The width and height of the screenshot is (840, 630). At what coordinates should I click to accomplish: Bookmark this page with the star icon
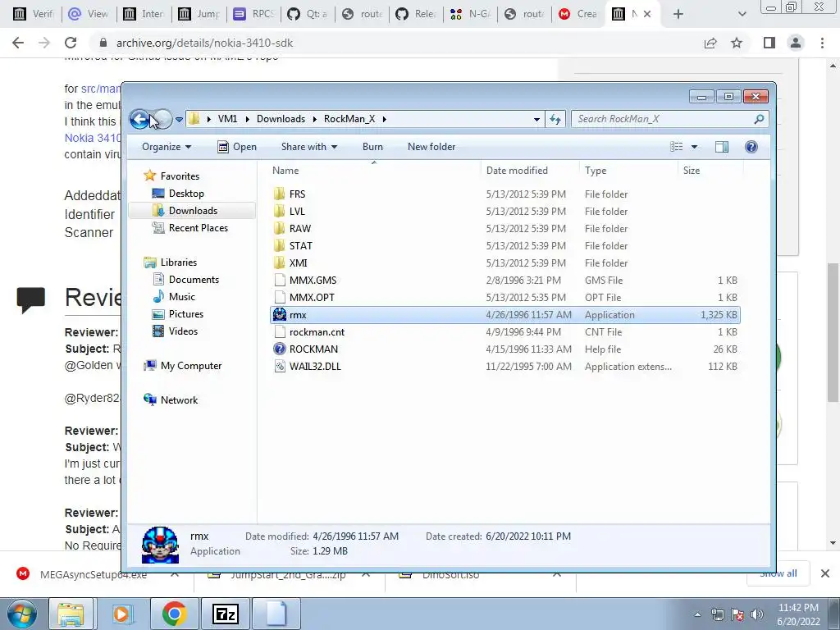(737, 43)
